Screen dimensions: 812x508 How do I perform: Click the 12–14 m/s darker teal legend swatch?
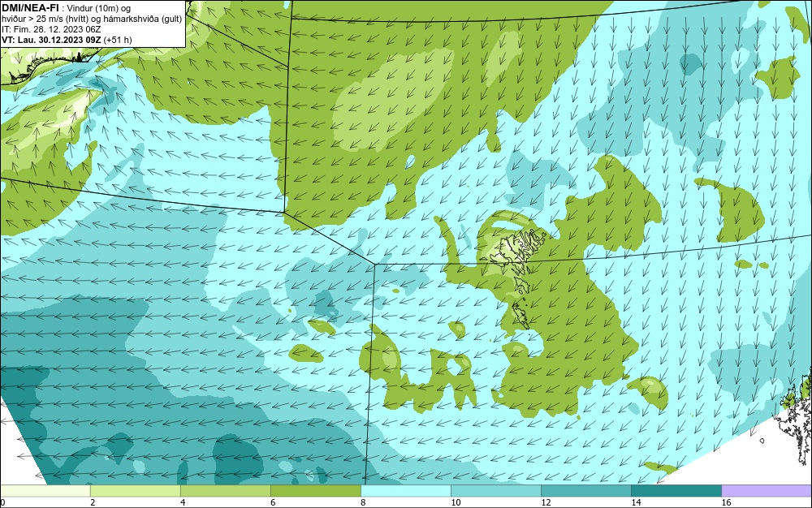tap(585, 490)
